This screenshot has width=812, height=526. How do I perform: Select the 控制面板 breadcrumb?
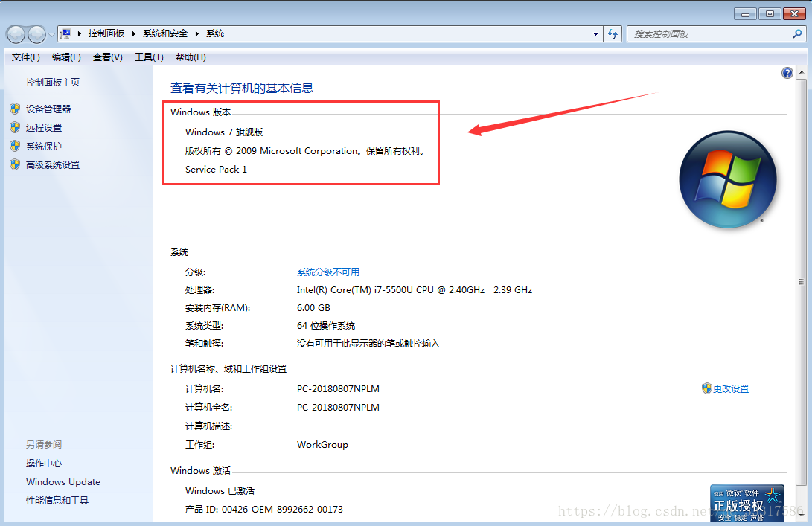pyautogui.click(x=106, y=33)
